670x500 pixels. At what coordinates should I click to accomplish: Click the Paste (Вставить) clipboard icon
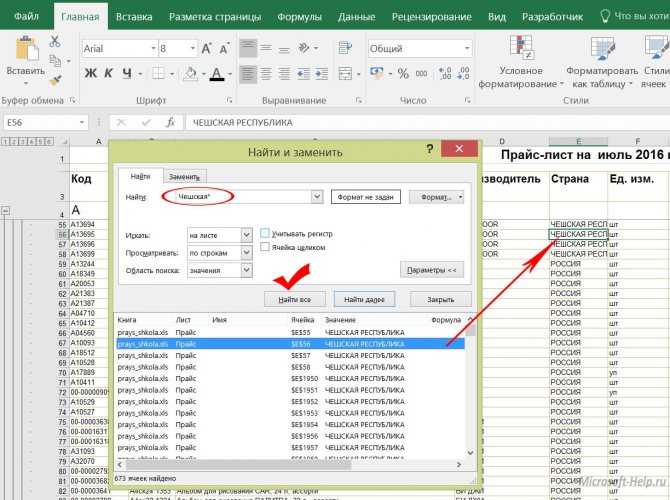tap(26, 50)
